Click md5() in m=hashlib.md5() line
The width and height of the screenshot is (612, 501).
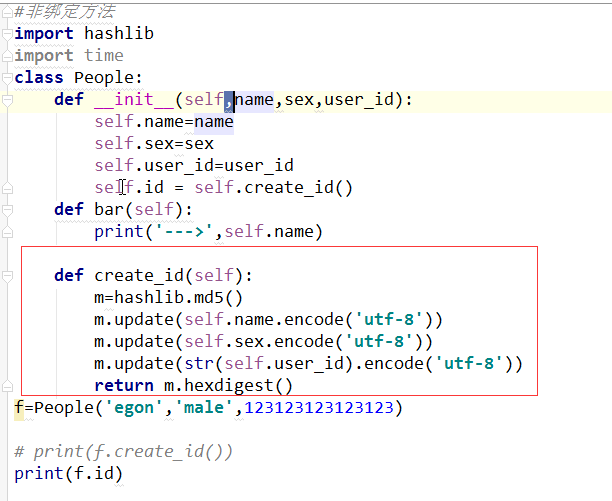tap(219, 298)
